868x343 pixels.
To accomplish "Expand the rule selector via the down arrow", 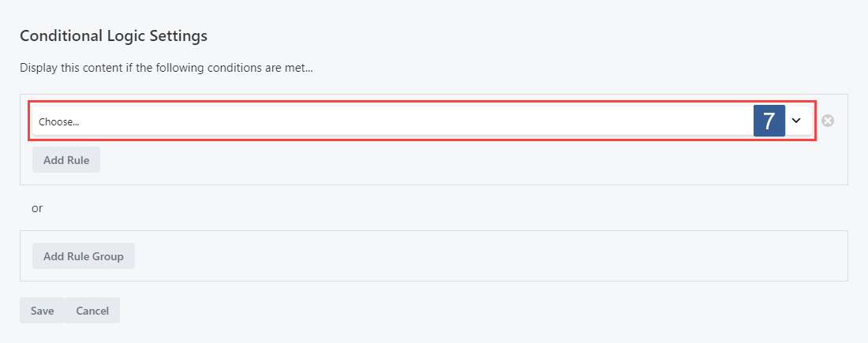I will tap(796, 121).
